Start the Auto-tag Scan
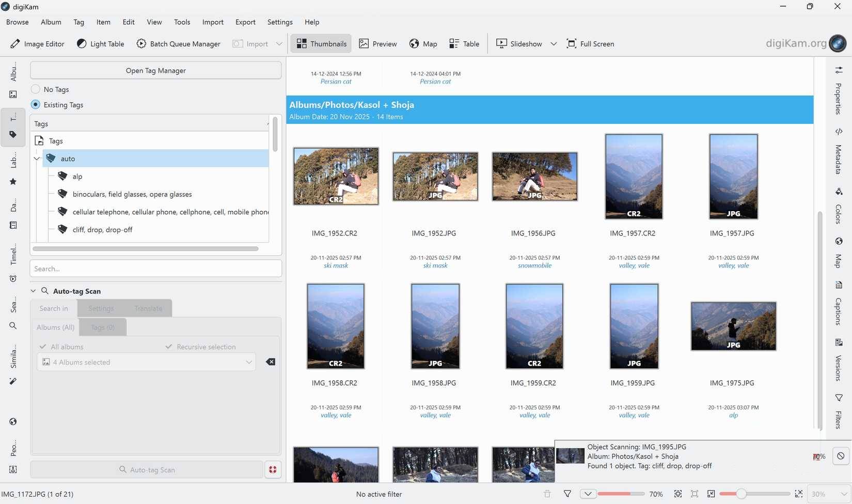Screen dimensions: 852x504 coord(146,469)
